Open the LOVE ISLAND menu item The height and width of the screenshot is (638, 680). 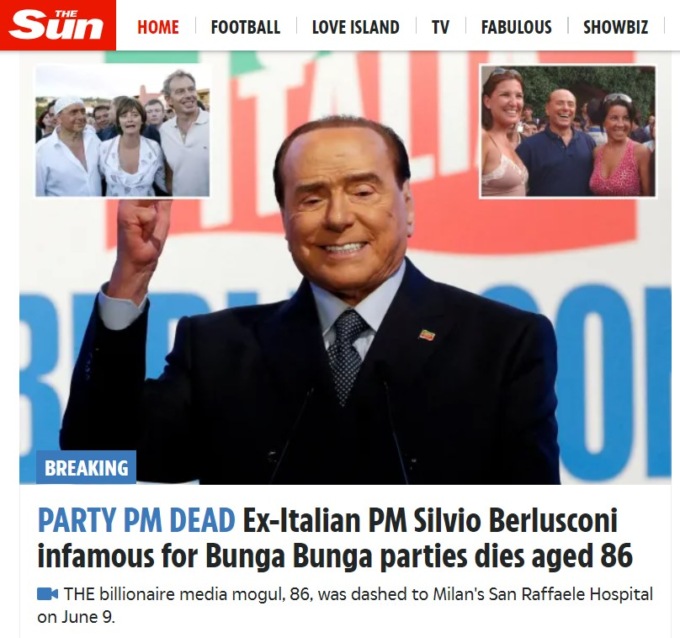tap(356, 27)
